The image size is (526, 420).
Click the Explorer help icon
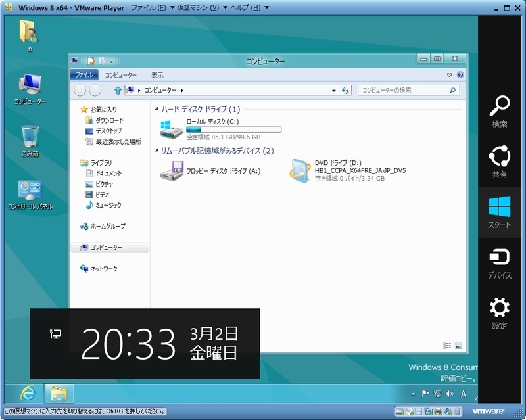pyautogui.click(x=460, y=74)
